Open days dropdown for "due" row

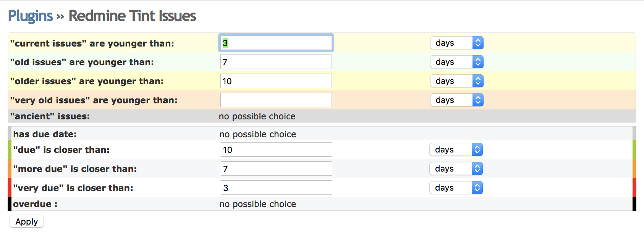(456, 149)
